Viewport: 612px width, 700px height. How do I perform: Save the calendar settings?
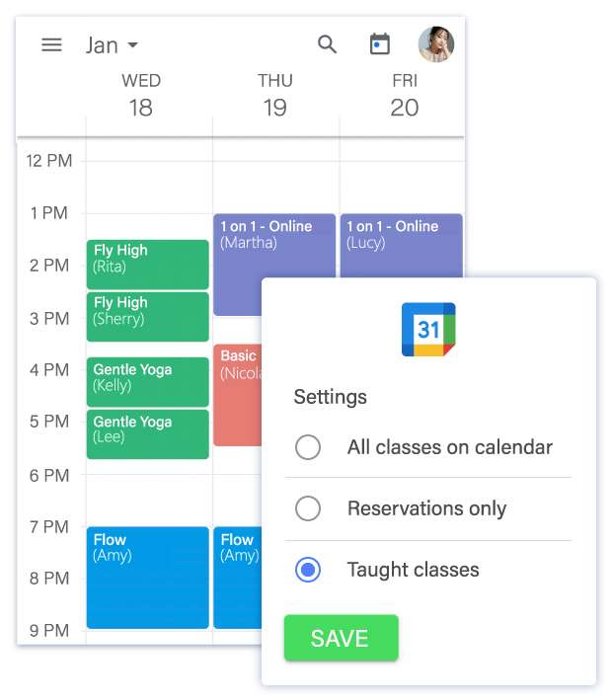pyautogui.click(x=341, y=638)
